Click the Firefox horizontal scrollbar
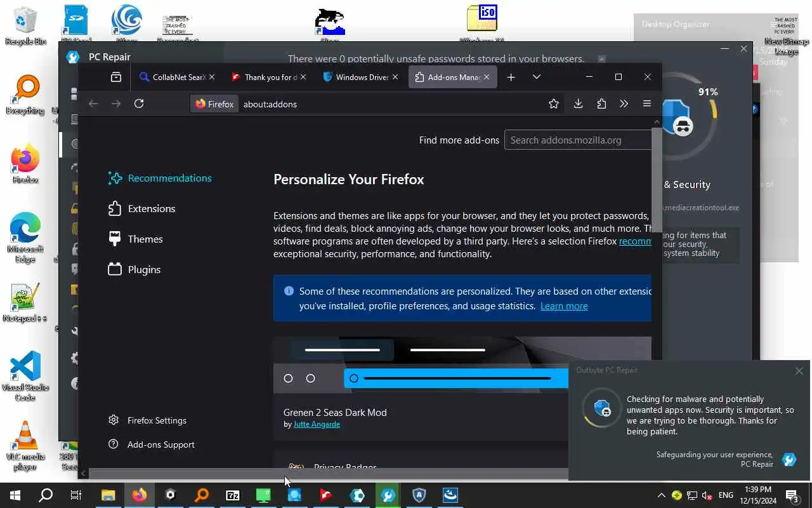Screen dimensions: 812x508 328,474
